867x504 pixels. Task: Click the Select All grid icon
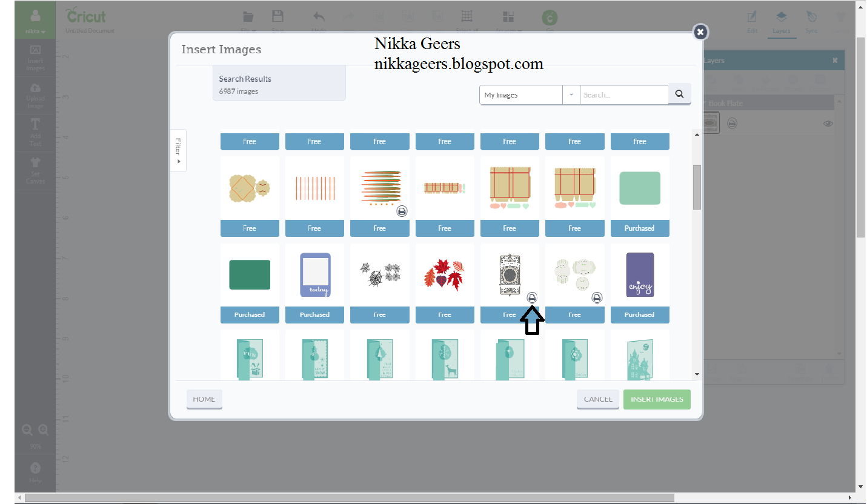(467, 15)
